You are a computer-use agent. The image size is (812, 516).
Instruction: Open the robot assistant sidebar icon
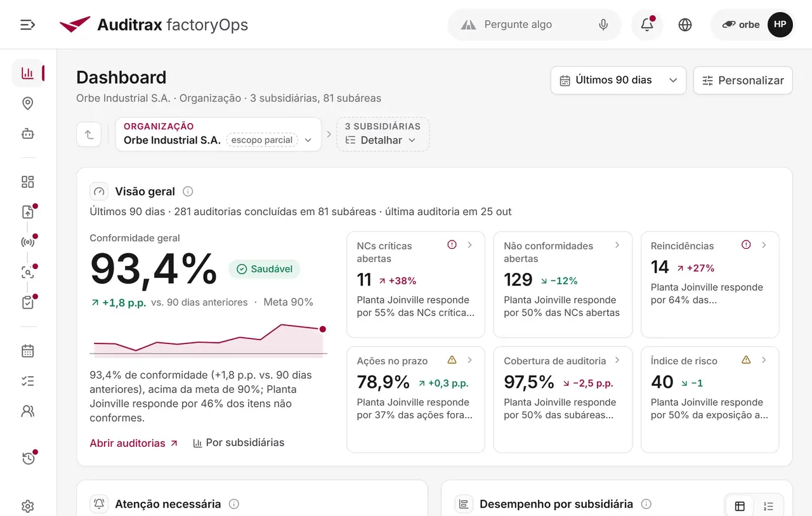point(27,134)
